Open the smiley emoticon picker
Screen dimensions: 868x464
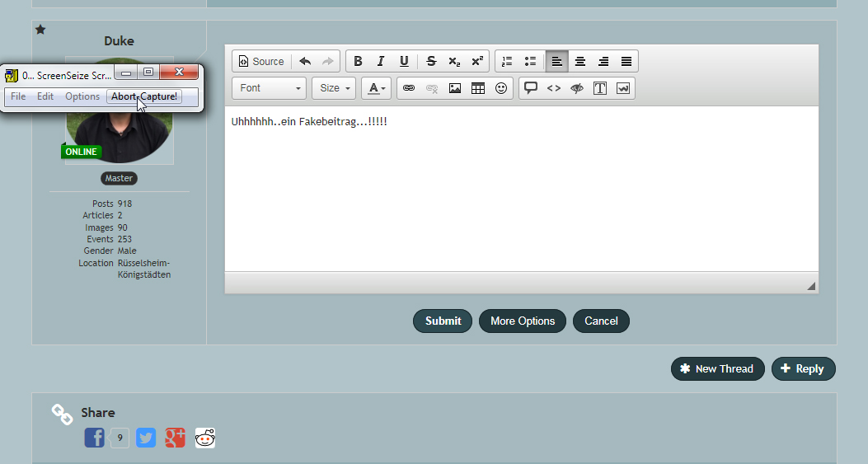coord(501,88)
